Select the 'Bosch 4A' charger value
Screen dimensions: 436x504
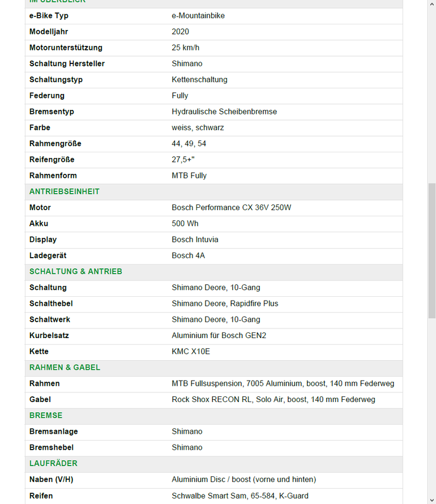(189, 255)
